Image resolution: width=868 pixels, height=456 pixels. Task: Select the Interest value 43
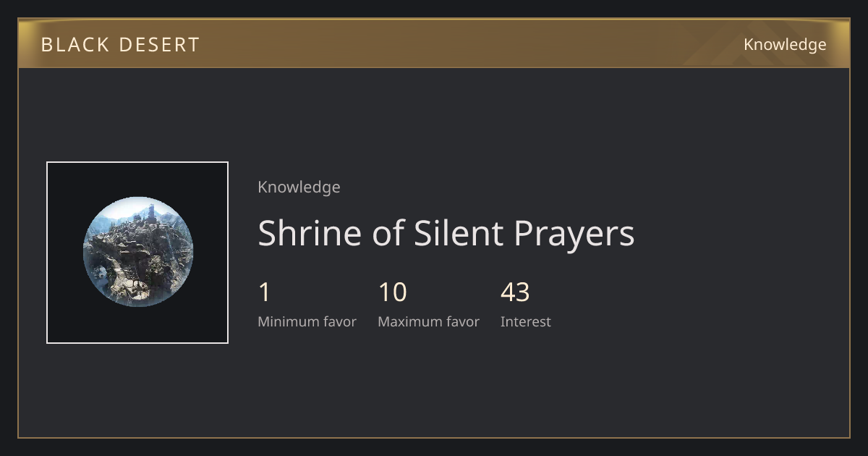[x=515, y=292]
